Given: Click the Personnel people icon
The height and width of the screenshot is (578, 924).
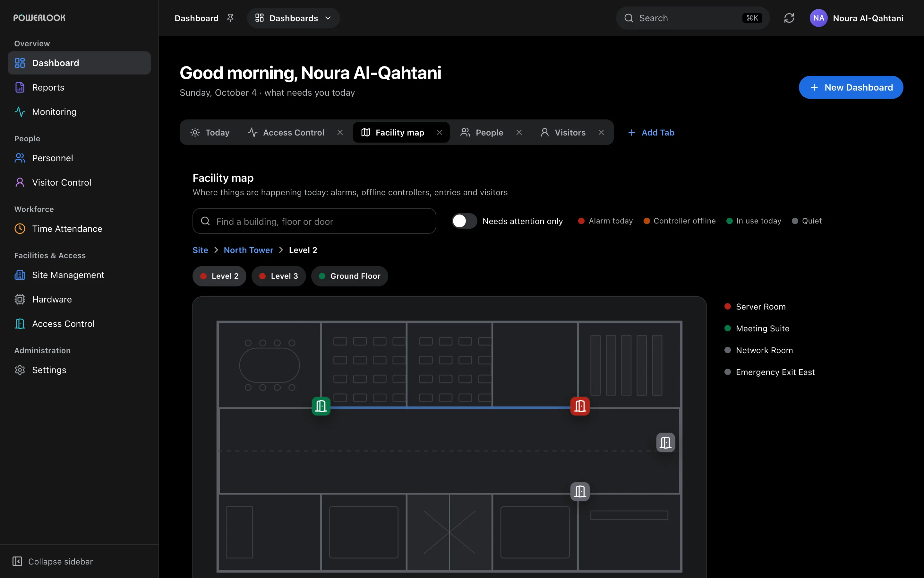Looking at the screenshot, I should (20, 158).
